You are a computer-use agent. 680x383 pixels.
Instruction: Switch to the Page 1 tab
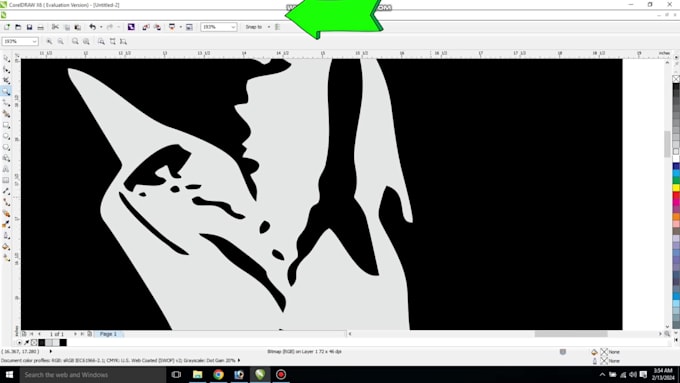click(x=108, y=334)
